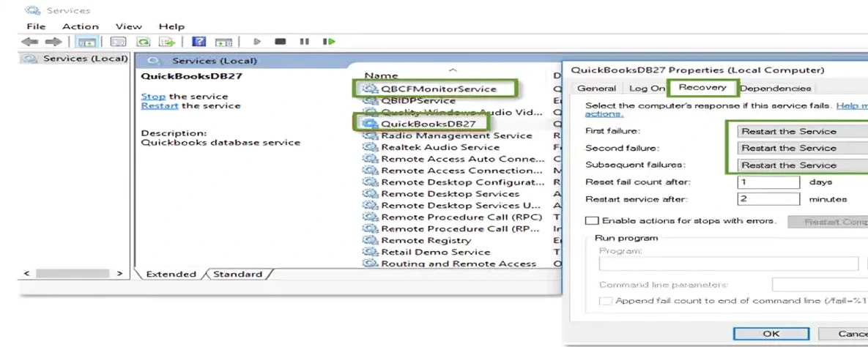Switch to the General tab
This screenshot has height=347, width=868.
pos(596,89)
